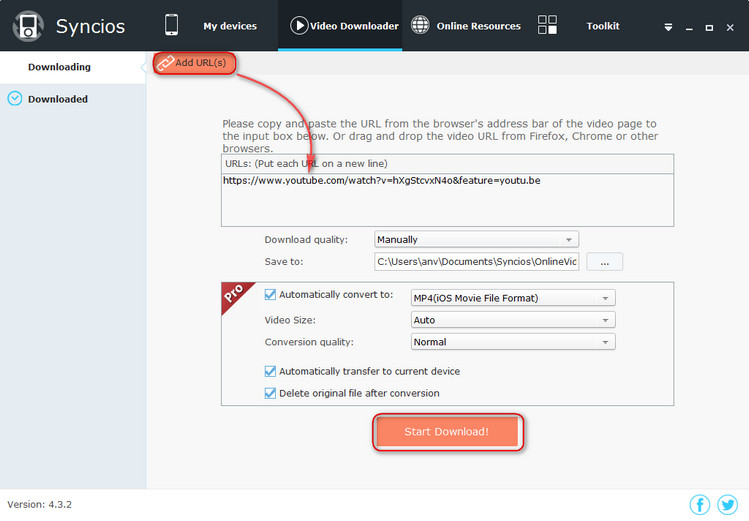749x521 pixels.
Task: Open the Video Size dropdown
Action: click(x=513, y=320)
